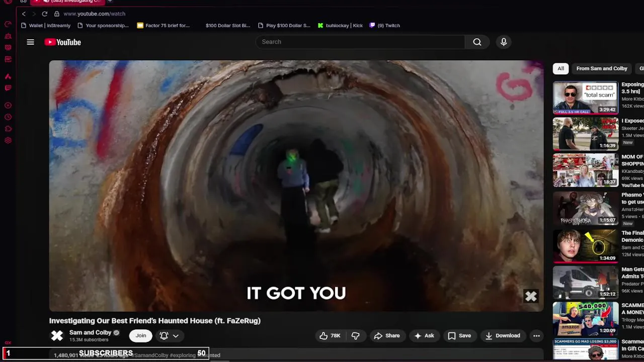The width and height of the screenshot is (644, 362).
Task: Toggle notification bell for Sam and Colby
Action: [x=164, y=336]
